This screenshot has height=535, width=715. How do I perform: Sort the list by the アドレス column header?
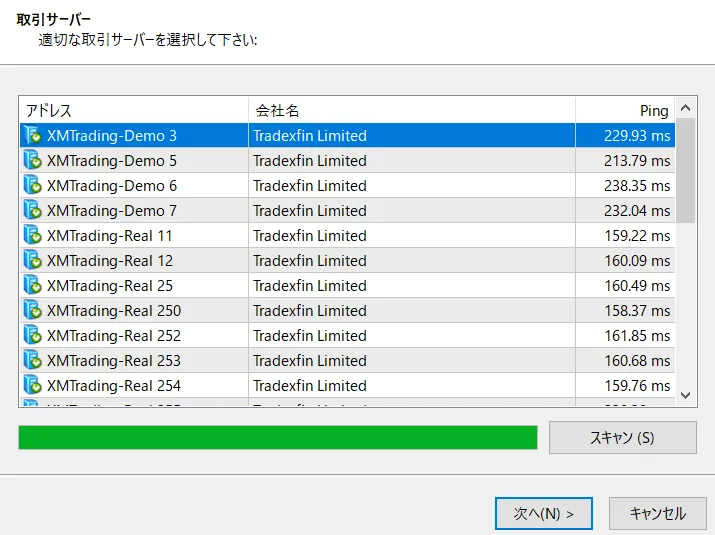(x=134, y=110)
